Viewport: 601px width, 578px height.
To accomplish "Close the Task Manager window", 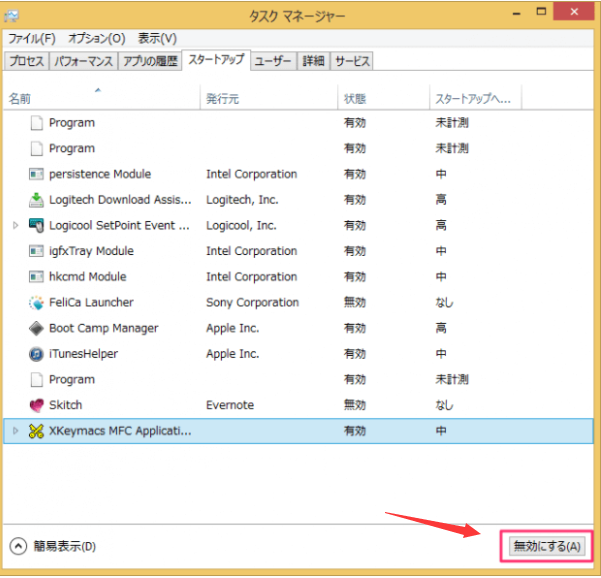I will coord(574,12).
